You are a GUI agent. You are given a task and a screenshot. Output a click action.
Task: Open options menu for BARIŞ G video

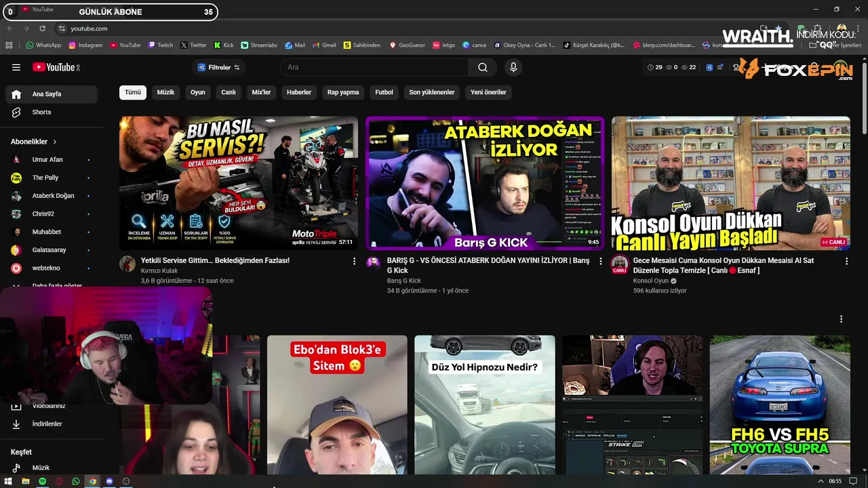coord(600,261)
